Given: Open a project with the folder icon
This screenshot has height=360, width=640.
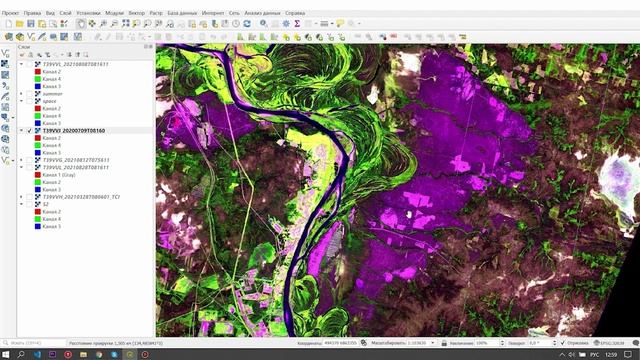Looking at the screenshot, I should [20, 24].
